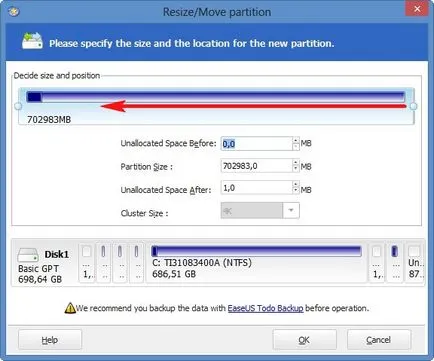Grab the right resize handle of partition bar
This screenshot has width=434, height=361.
tap(413, 106)
